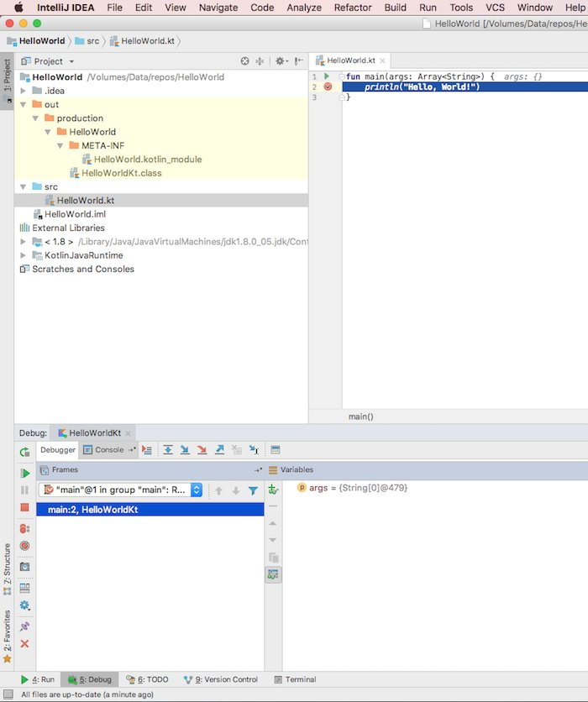Stop debugging with the red square icon

pyautogui.click(x=24, y=507)
